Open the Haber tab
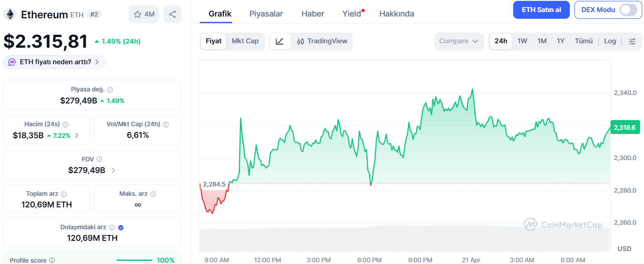The image size is (644, 264). point(313,13)
